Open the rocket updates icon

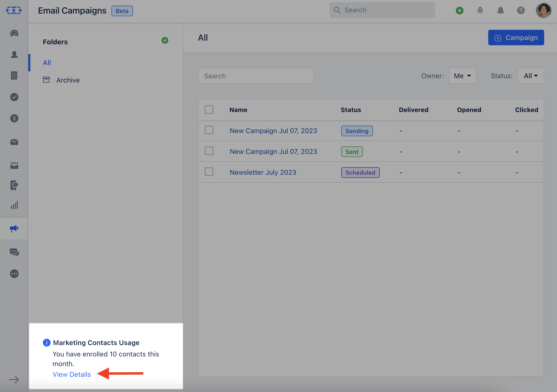click(480, 10)
